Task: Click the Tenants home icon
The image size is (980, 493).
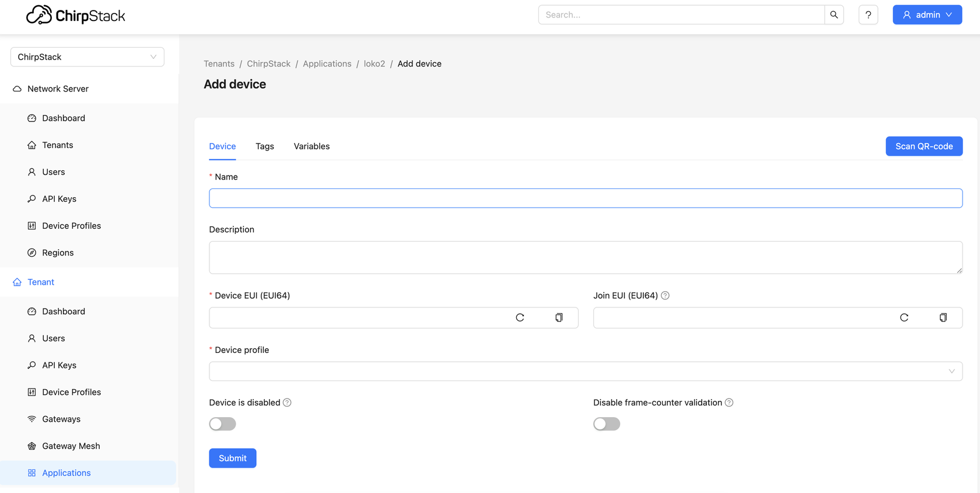Action: click(x=32, y=145)
